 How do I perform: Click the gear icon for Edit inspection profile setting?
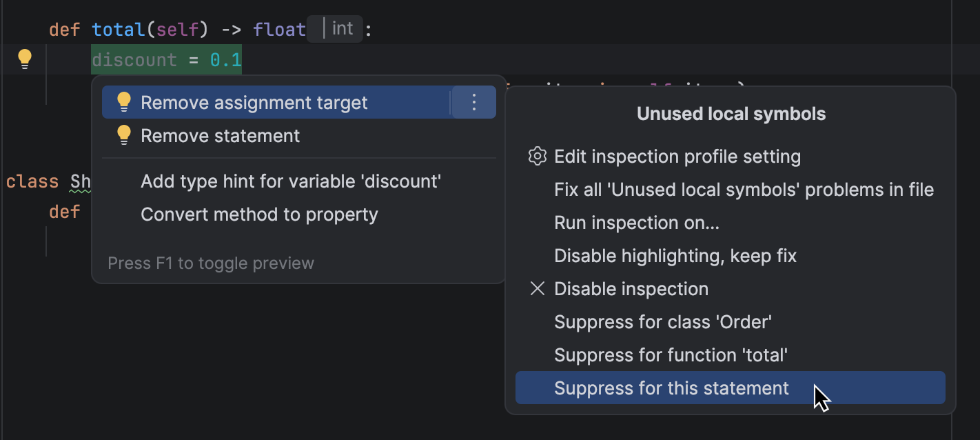pyautogui.click(x=537, y=157)
